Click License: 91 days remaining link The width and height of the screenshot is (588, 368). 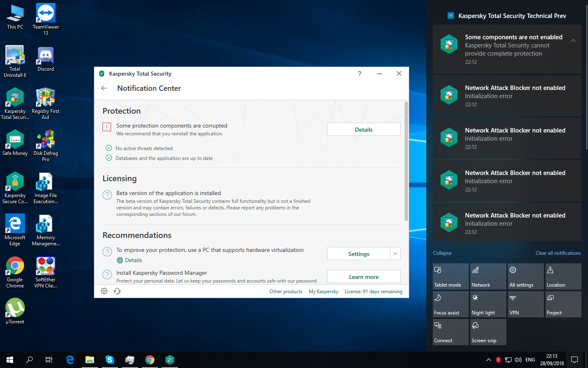(x=373, y=292)
